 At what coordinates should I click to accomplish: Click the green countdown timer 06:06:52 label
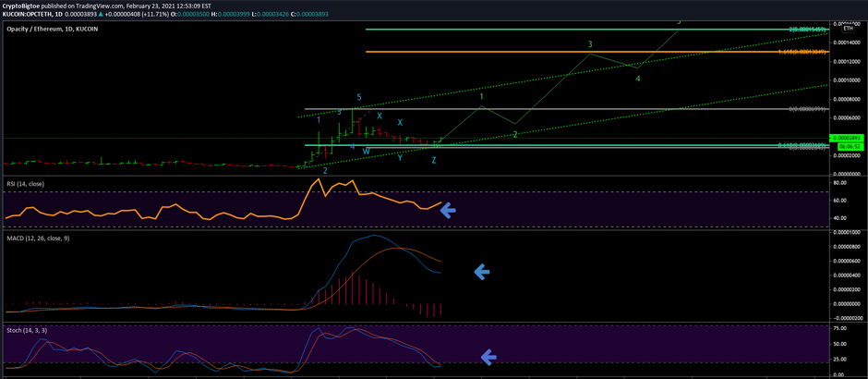(x=850, y=146)
